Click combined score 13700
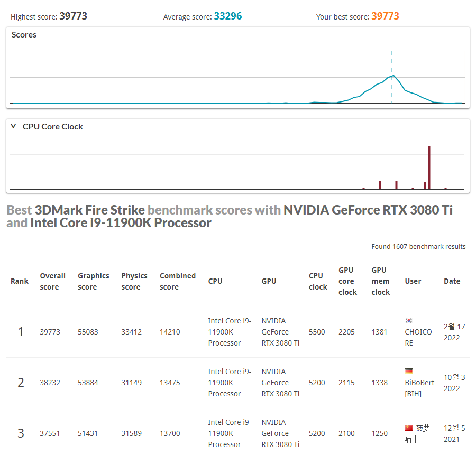 coord(170,433)
